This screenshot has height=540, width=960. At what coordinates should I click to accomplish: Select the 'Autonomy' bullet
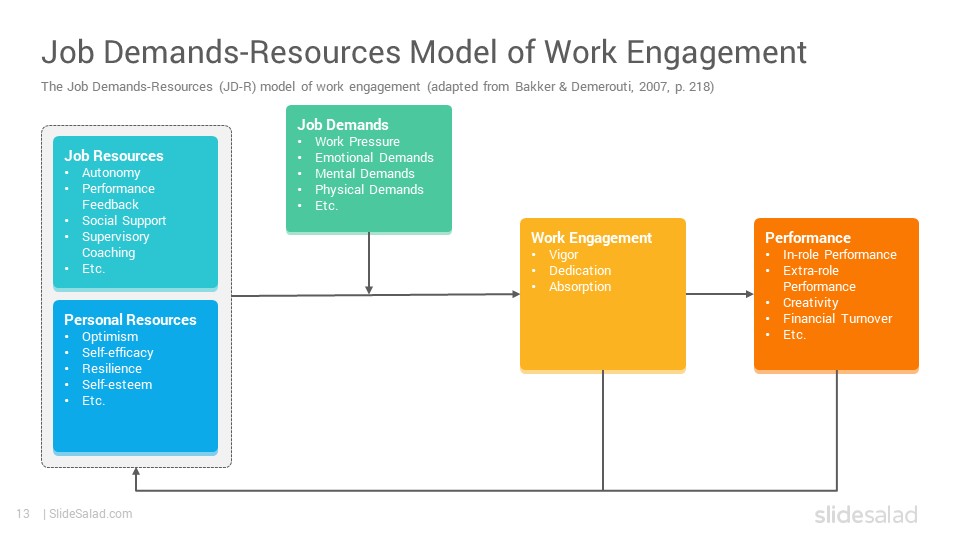(x=111, y=173)
